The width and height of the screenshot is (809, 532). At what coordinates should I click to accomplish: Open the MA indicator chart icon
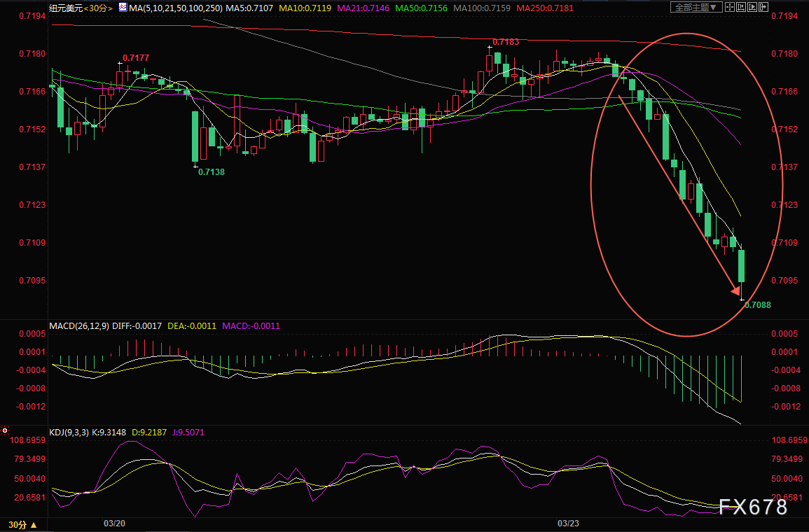point(123,8)
